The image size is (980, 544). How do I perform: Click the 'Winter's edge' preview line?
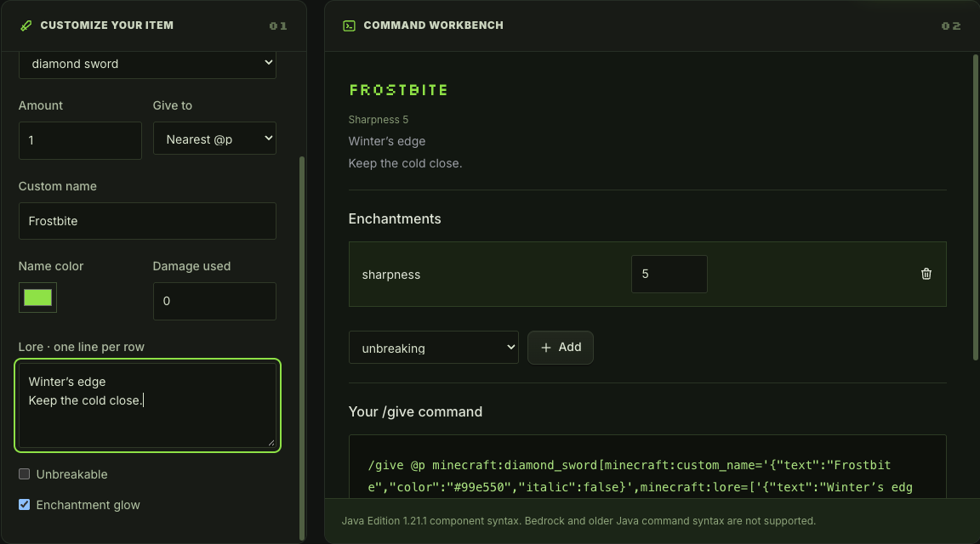387,141
